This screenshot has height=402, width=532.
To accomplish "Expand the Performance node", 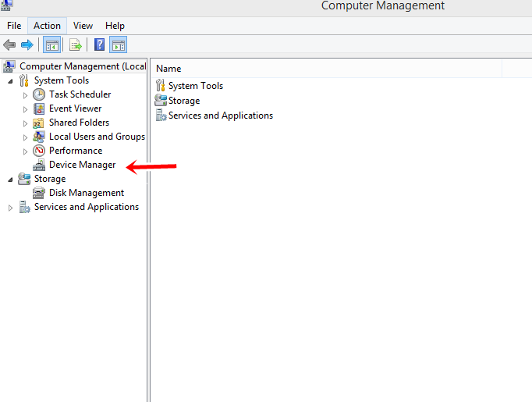I will (x=25, y=151).
